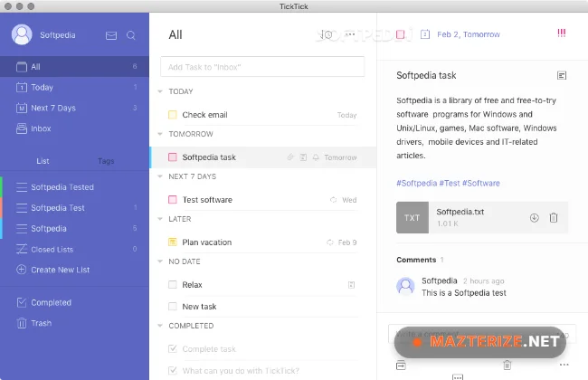The width and height of the screenshot is (588, 380).
Task: Open the priority exclamation marks icon
Action: tap(562, 33)
